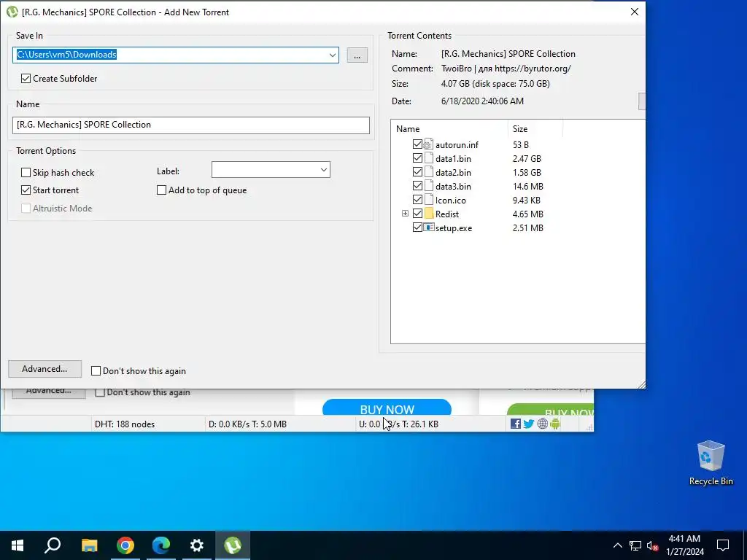Viewport: 747px width, 560px height.
Task: Click the setup.exe file icon
Action: (x=428, y=227)
